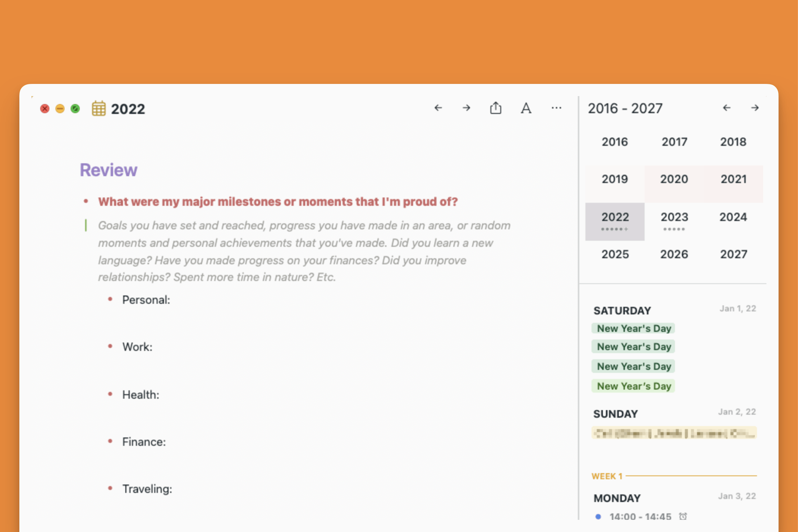Open the WEEK 1 weekly note
The image size is (798, 532).
[x=607, y=476]
